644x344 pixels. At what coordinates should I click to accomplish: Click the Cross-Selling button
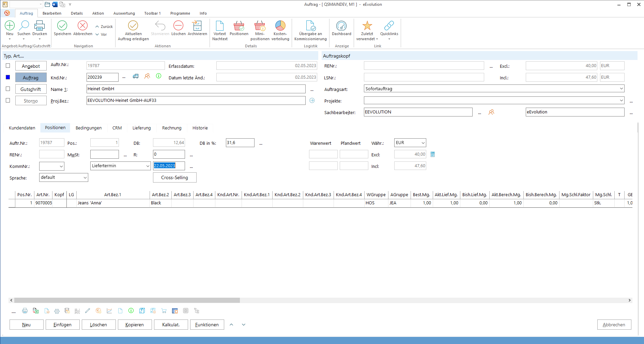(175, 177)
